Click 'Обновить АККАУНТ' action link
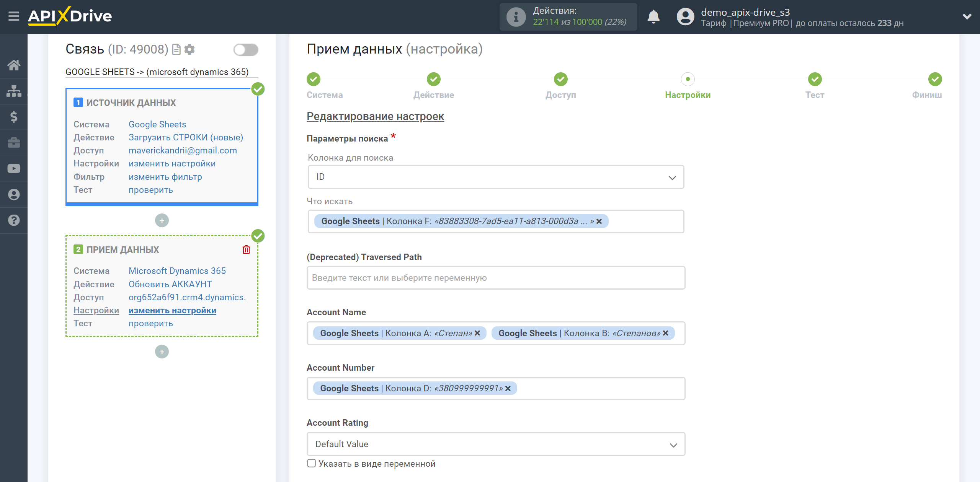 click(170, 284)
